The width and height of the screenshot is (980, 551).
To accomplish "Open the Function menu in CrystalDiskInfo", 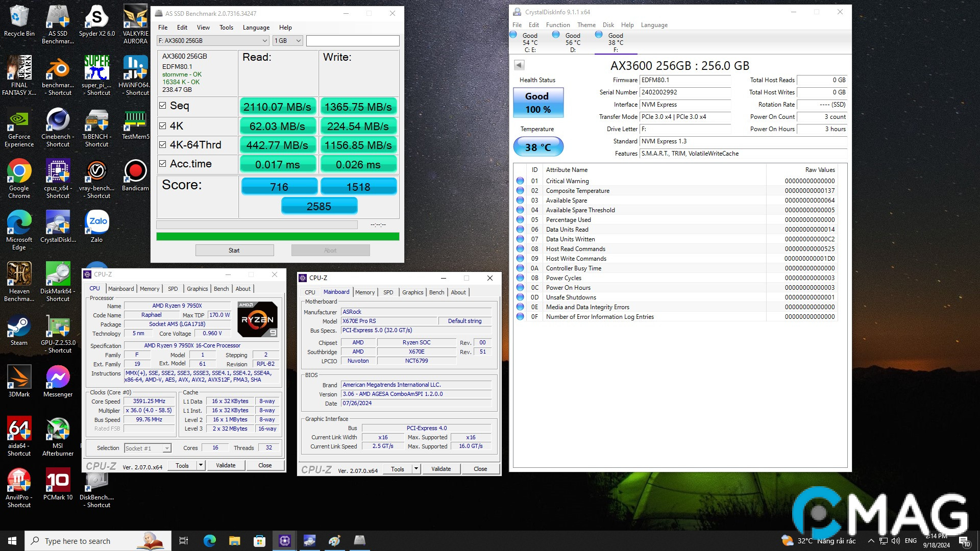I will [x=557, y=25].
